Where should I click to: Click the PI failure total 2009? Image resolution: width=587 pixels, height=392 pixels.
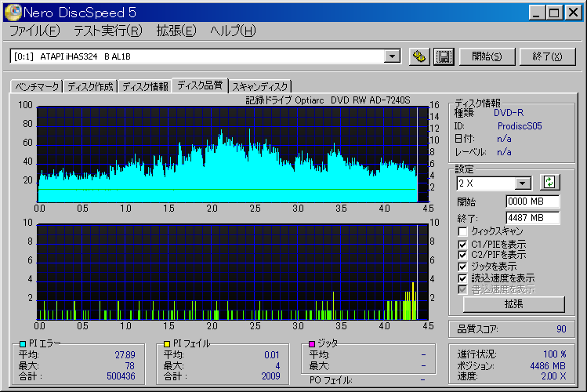pyautogui.click(x=270, y=376)
